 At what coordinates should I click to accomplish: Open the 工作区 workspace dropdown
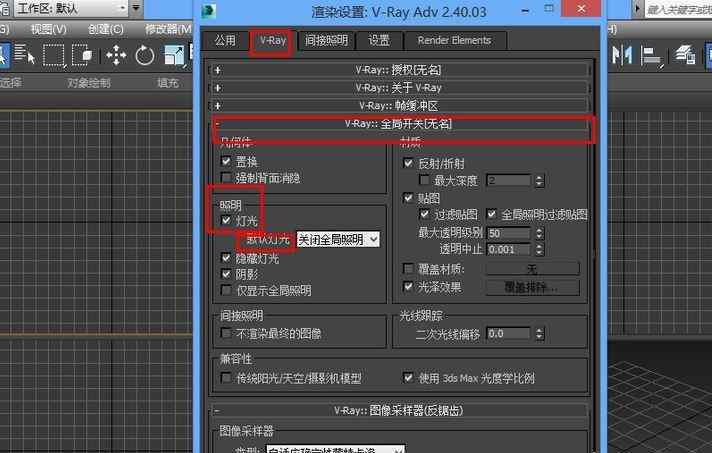tap(72, 8)
